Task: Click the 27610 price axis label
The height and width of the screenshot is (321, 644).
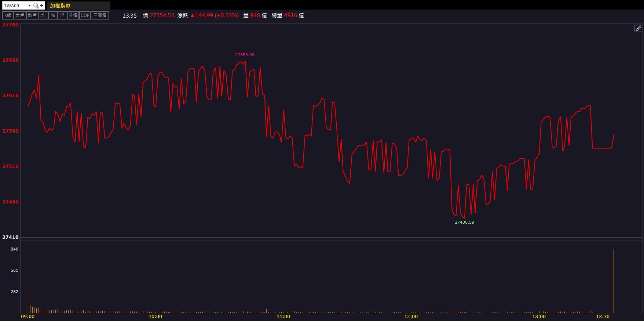Action: pyautogui.click(x=10, y=95)
